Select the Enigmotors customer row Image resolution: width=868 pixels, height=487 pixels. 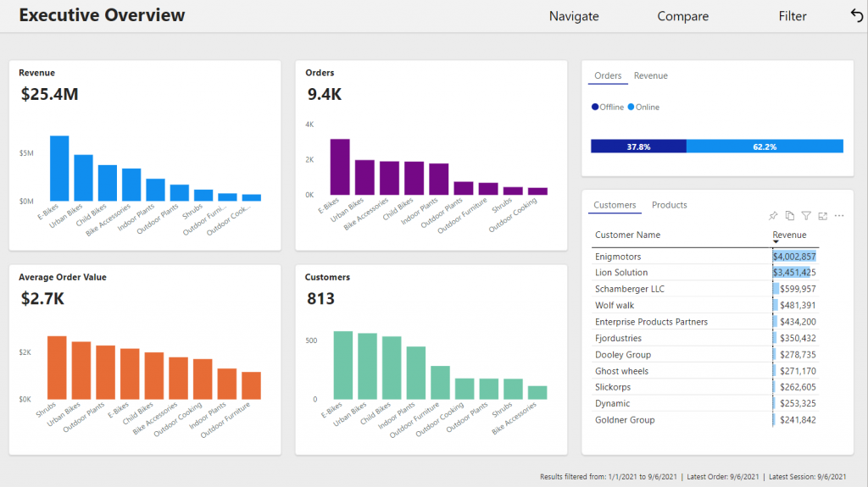pos(618,257)
